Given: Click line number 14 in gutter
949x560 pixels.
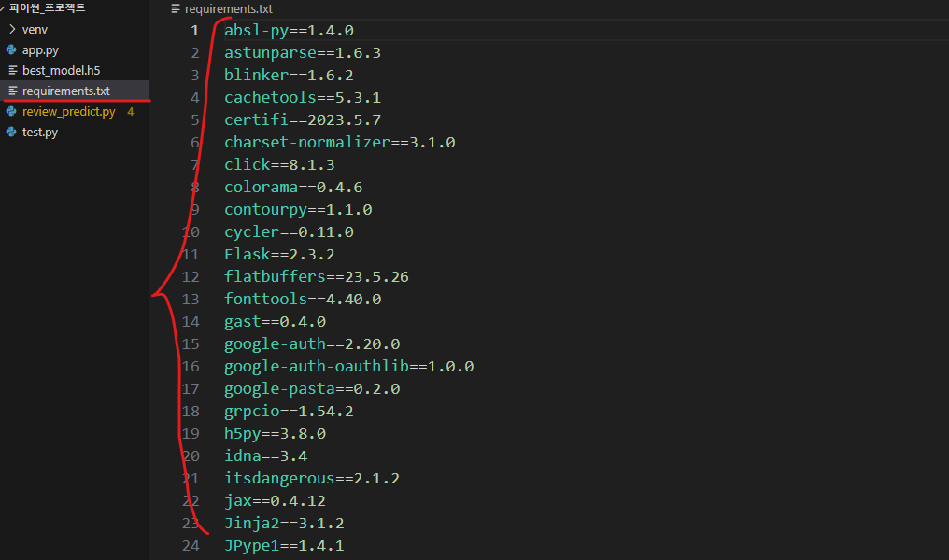Looking at the screenshot, I should pyautogui.click(x=191, y=321).
